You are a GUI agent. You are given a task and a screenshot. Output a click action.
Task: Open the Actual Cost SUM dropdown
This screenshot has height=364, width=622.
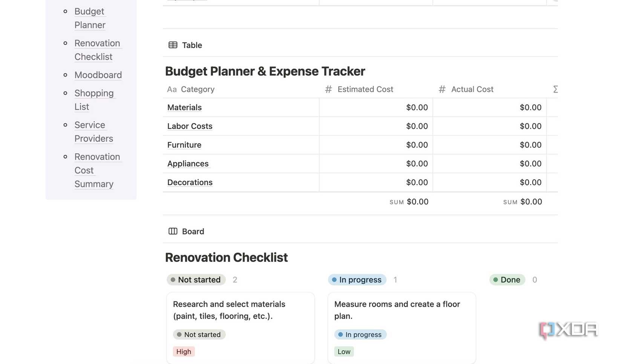[x=522, y=202]
